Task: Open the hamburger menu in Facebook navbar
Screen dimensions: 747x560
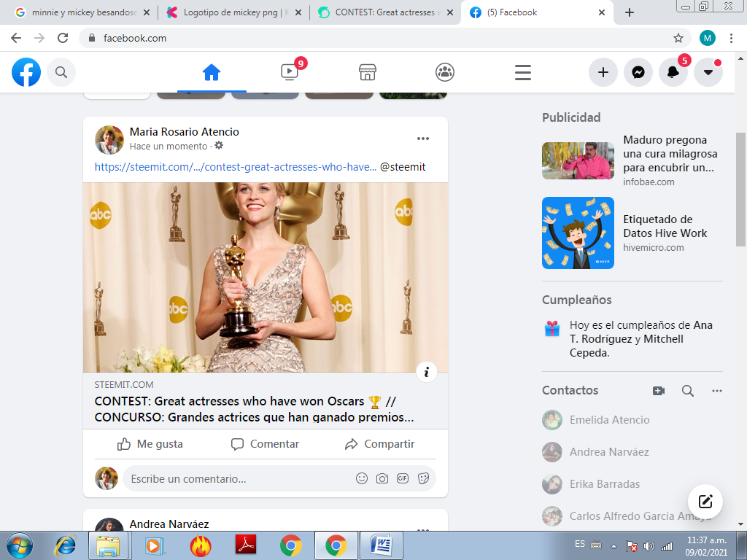Action: (x=522, y=72)
